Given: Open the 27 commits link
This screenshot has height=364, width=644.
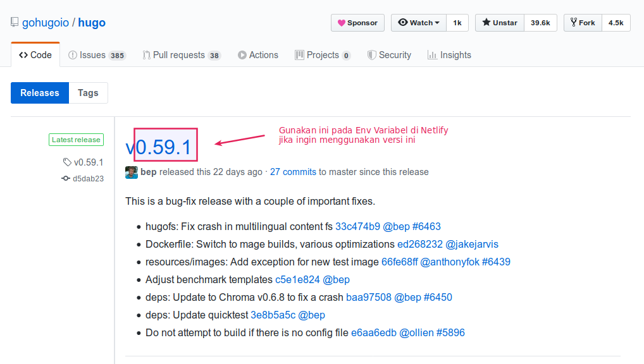Looking at the screenshot, I should [293, 172].
